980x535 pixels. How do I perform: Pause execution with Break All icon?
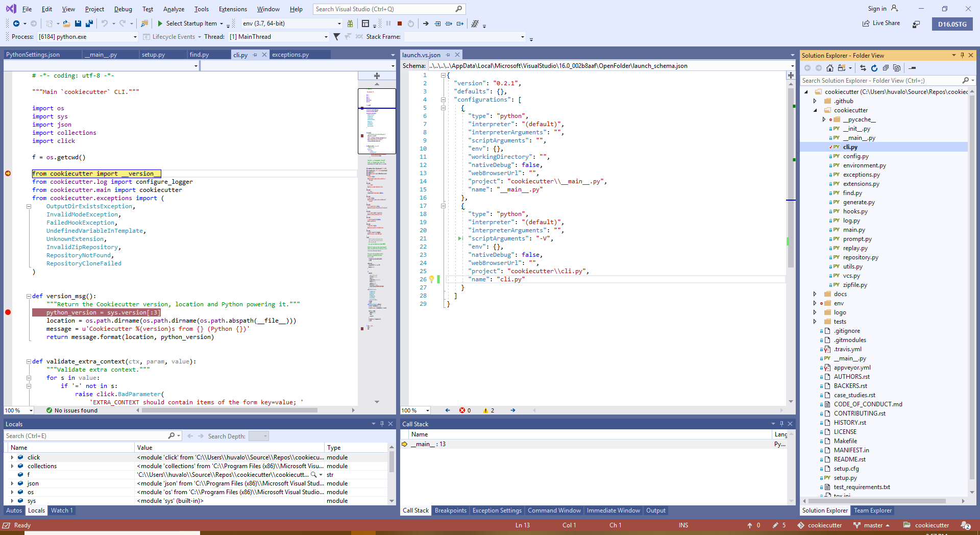point(388,23)
